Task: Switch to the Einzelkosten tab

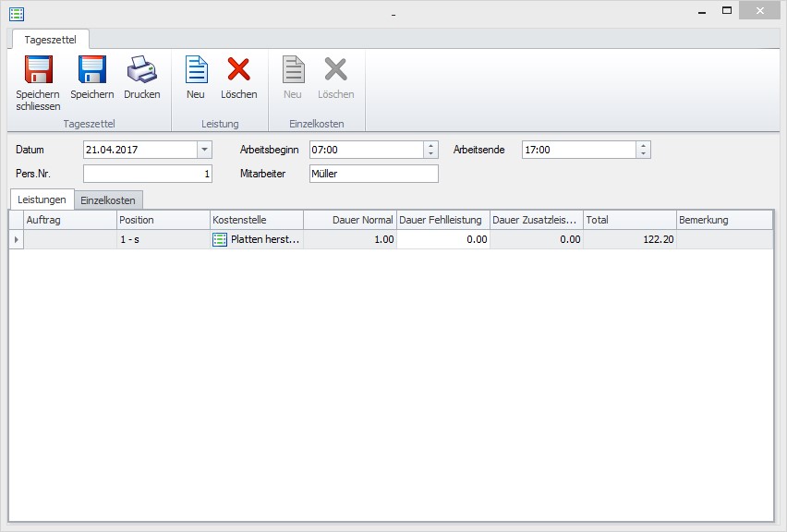Action: (x=108, y=200)
